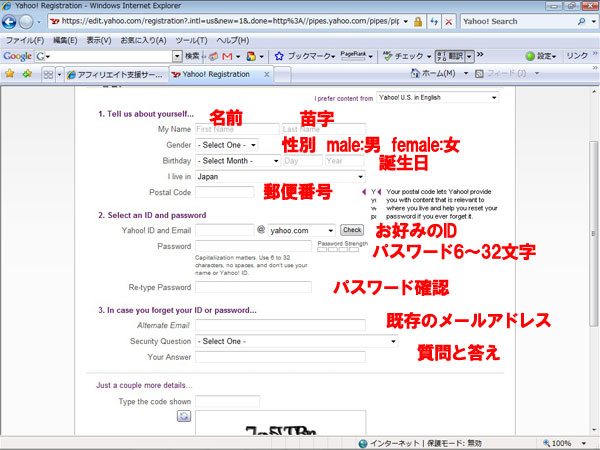Viewport: 600px width, 450px height.
Task: Click the Last Name input field
Action: coord(324,129)
